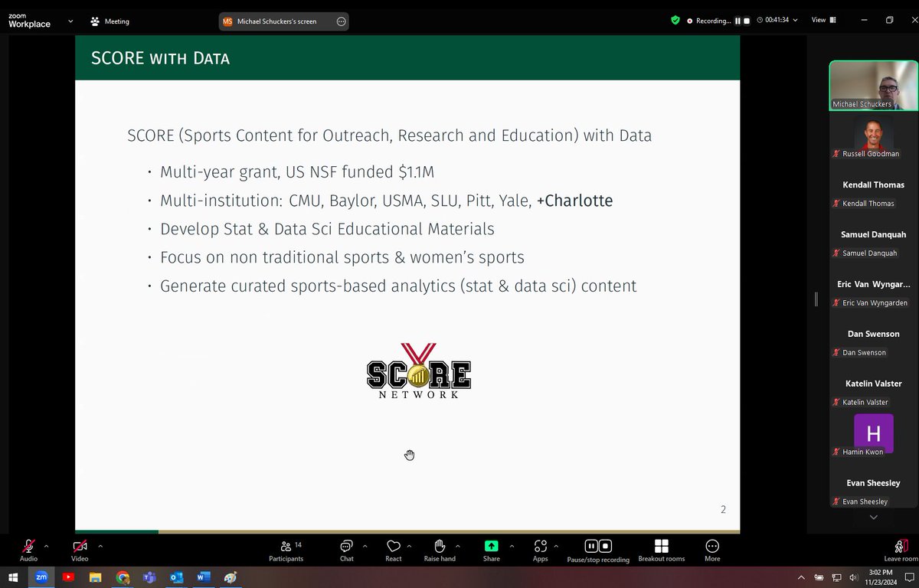Select Samuel Danquah participant tile

tap(874, 235)
